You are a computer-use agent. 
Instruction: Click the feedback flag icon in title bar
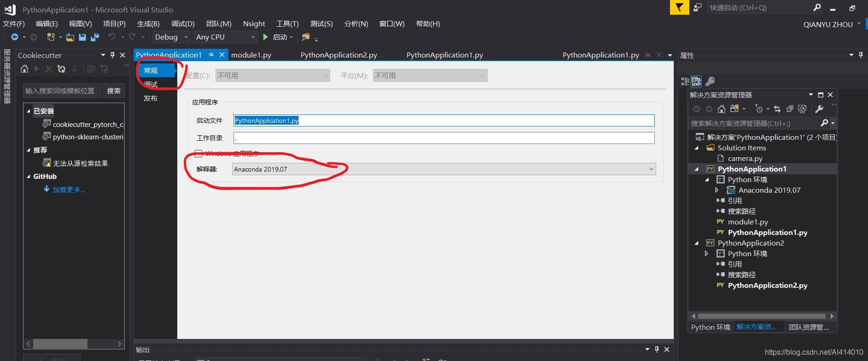point(679,7)
